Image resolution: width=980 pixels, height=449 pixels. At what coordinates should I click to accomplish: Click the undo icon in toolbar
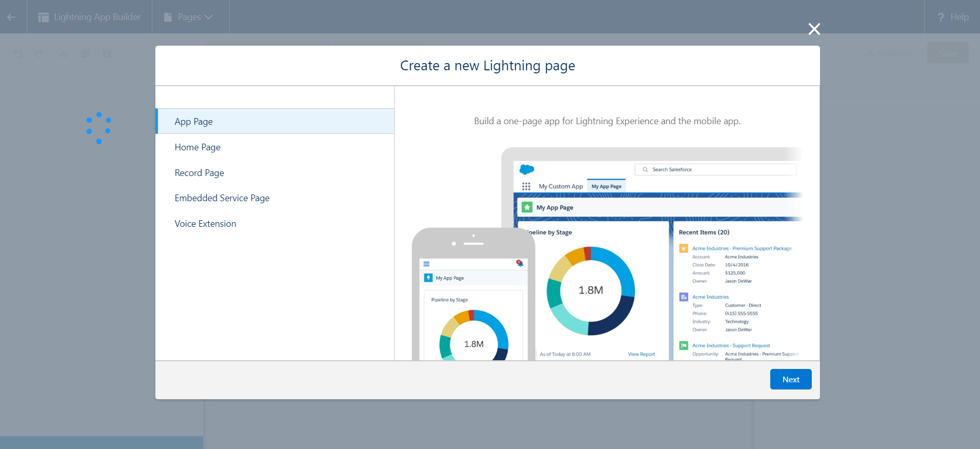[18, 53]
